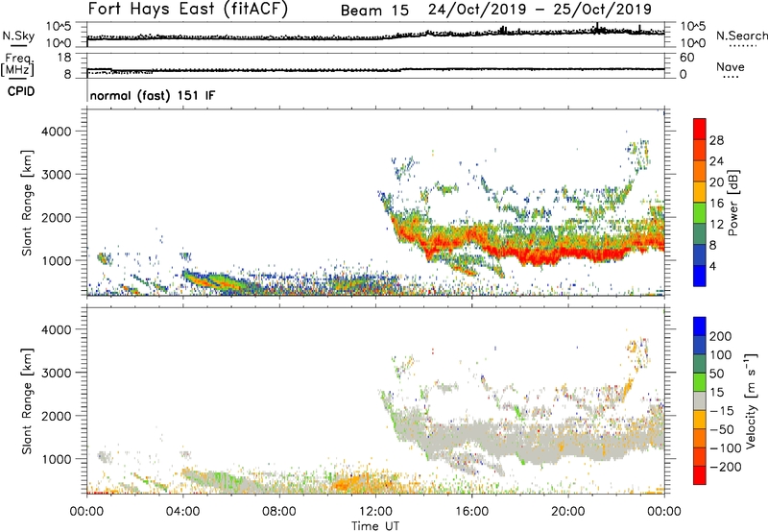This screenshot has height=532, width=768.
Task: Click the 'Nave' legend label
Action: [731, 67]
